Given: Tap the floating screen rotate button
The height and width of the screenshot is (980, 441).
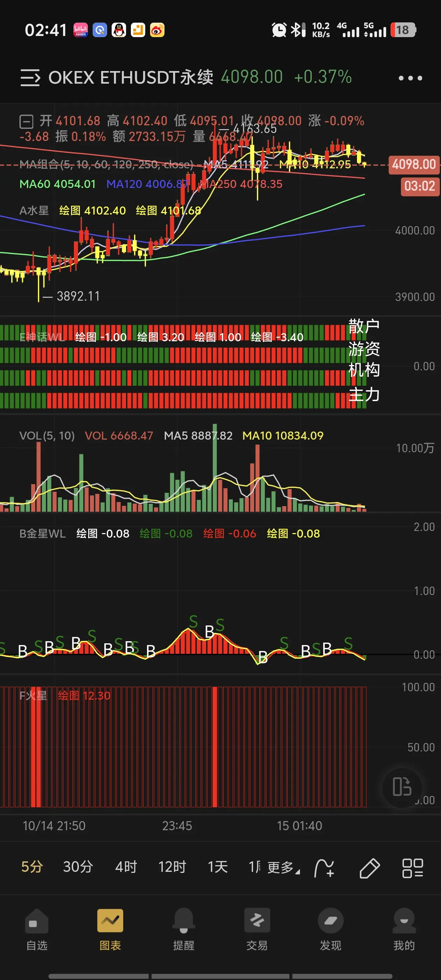Looking at the screenshot, I should tap(402, 787).
